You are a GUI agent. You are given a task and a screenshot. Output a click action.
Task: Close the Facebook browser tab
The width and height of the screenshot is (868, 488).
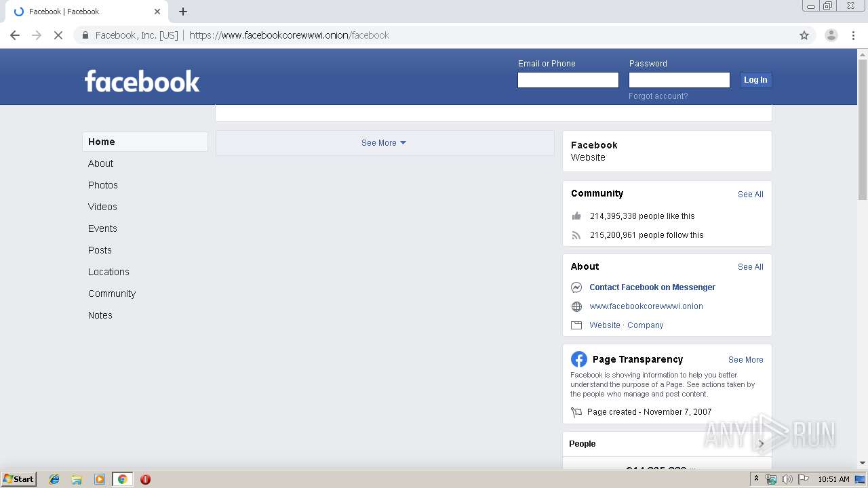pyautogui.click(x=157, y=12)
